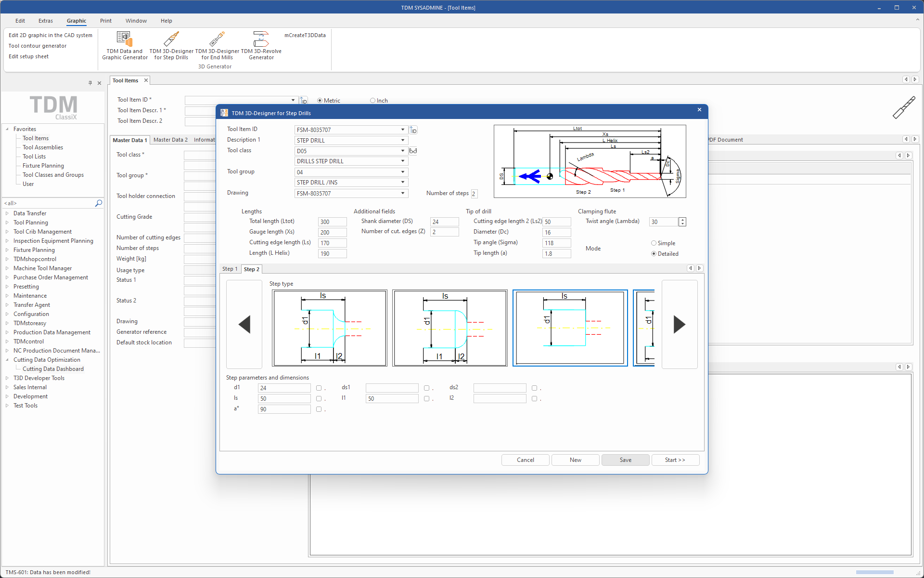
Task: Click glasses icon beside Tool class D05
Action: [x=413, y=151]
